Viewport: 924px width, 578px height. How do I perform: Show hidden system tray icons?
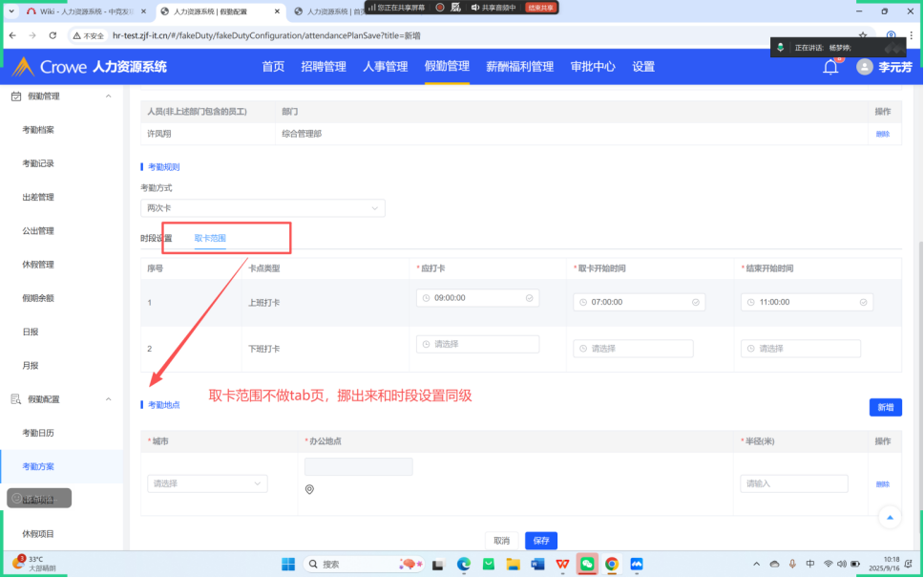[757, 565]
